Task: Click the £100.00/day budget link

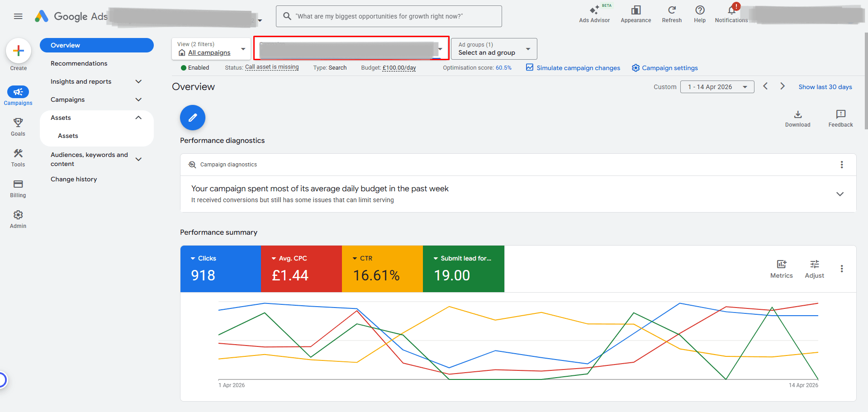Action: [399, 68]
